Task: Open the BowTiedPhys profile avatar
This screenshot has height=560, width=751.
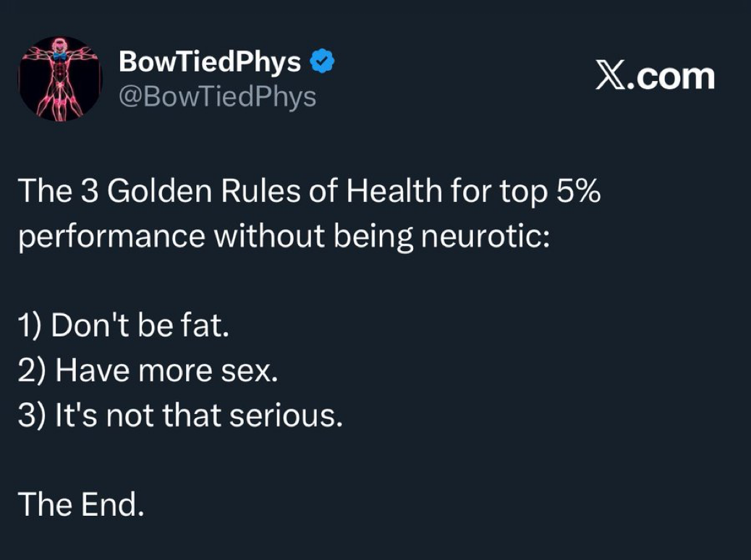Action: [x=60, y=78]
